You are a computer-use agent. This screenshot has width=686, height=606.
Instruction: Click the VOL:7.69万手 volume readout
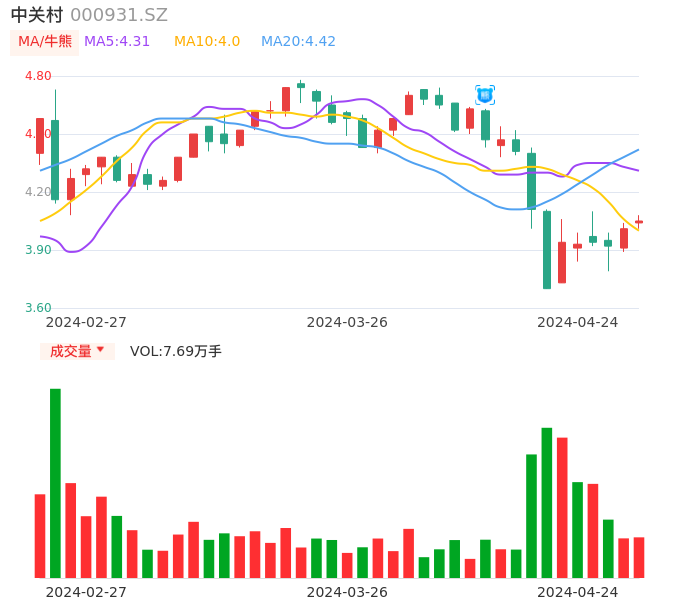click(176, 351)
